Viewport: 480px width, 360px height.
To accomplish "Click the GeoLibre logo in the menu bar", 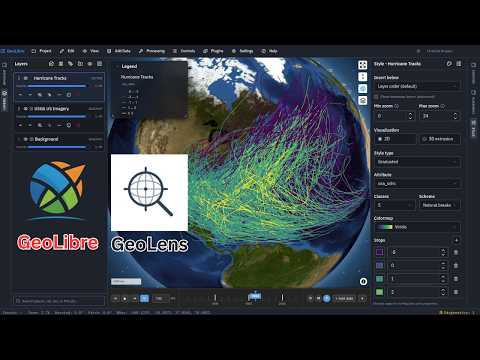I will coord(13,51).
